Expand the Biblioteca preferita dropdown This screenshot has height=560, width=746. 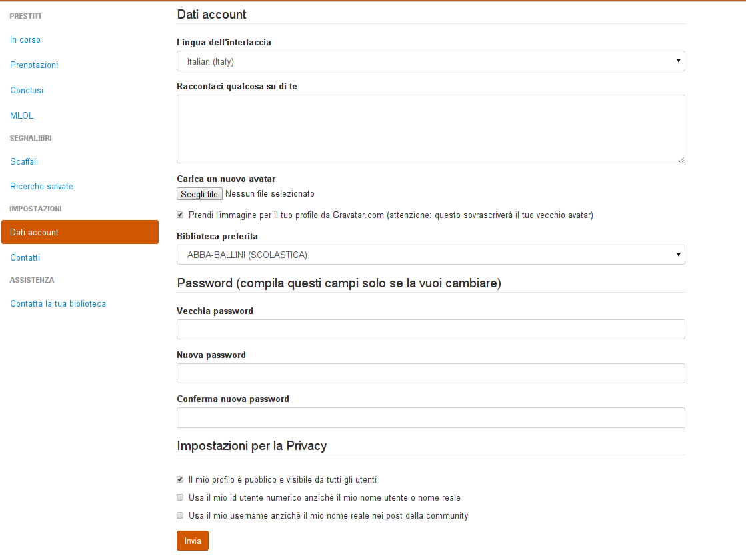(431, 255)
